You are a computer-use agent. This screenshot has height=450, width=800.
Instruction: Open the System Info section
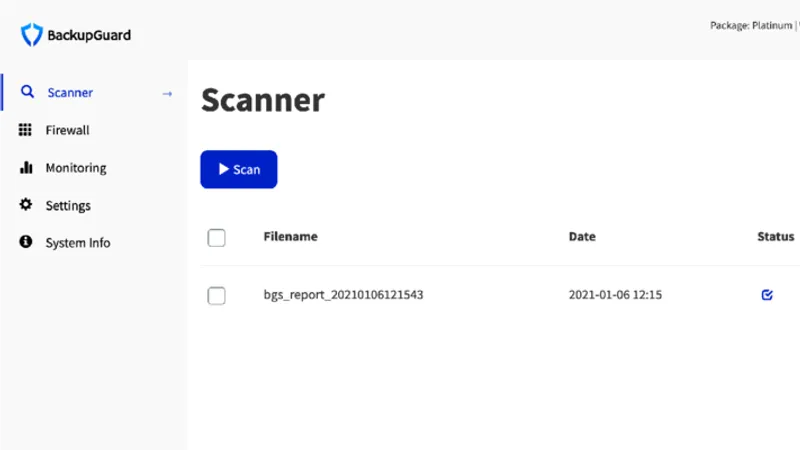[78, 243]
